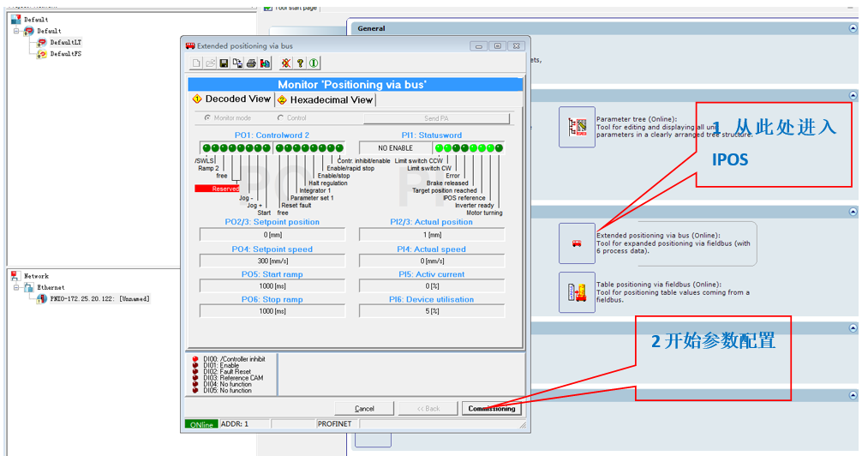
Task: Click the Print toolbar icon
Action: click(251, 63)
